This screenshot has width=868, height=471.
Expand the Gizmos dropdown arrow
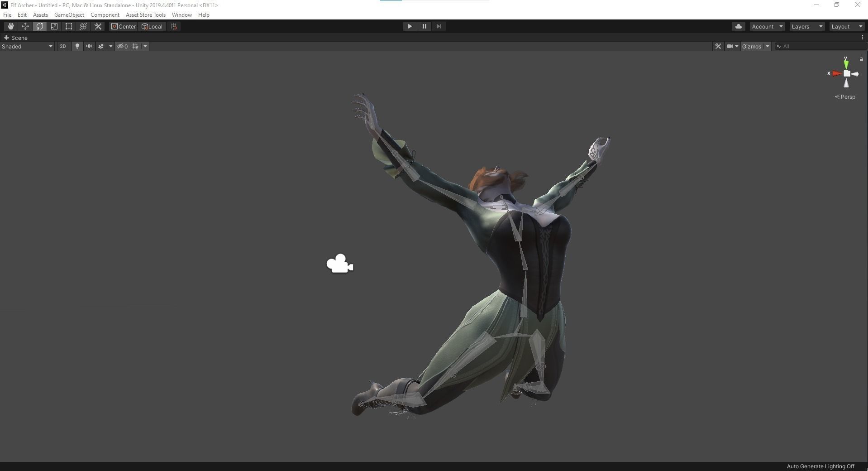tap(768, 46)
